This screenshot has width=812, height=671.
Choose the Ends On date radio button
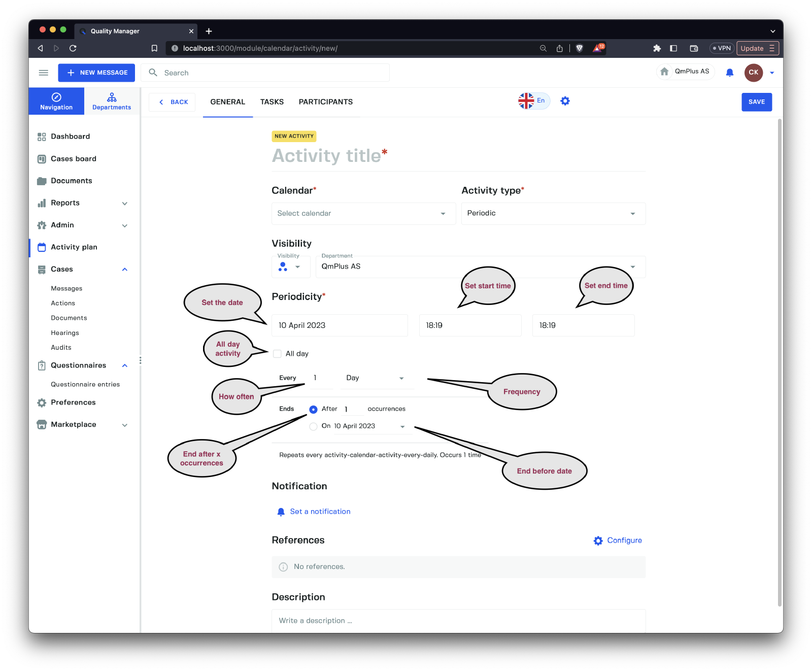(313, 426)
